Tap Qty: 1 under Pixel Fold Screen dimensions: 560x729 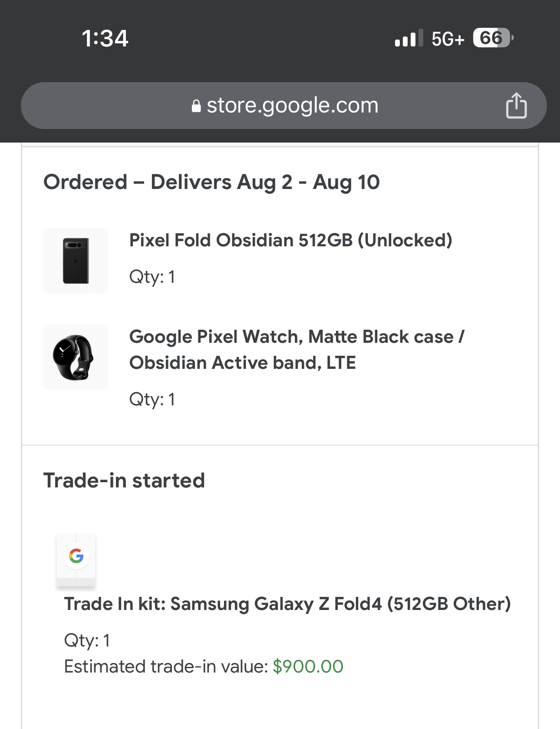[152, 277]
